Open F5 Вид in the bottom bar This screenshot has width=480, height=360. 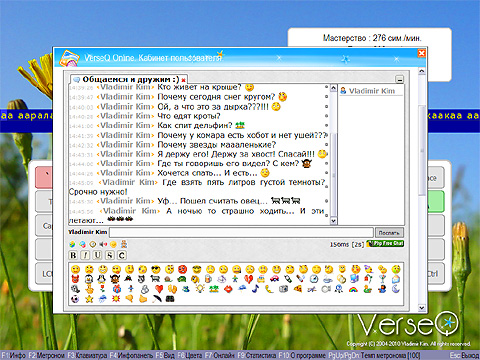point(165,355)
